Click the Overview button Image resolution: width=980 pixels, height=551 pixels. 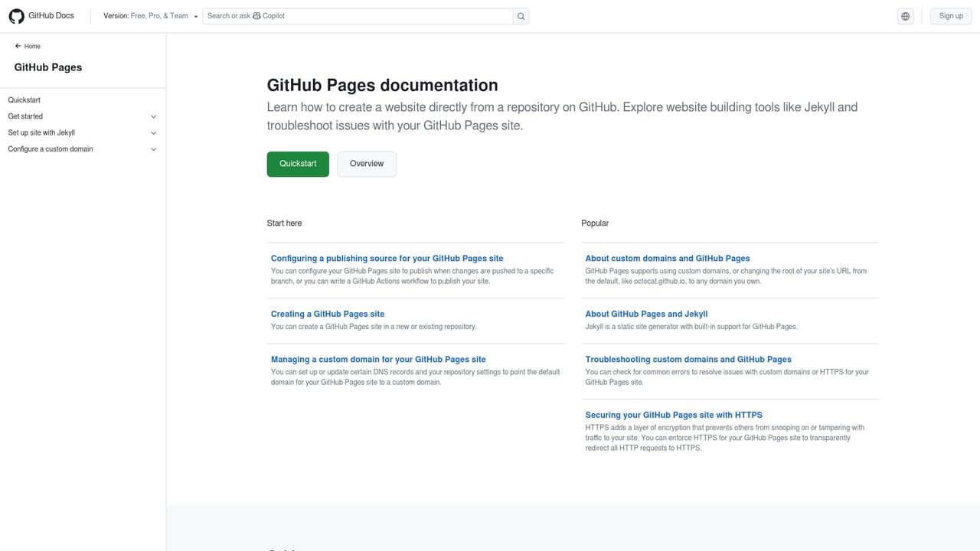[366, 164]
